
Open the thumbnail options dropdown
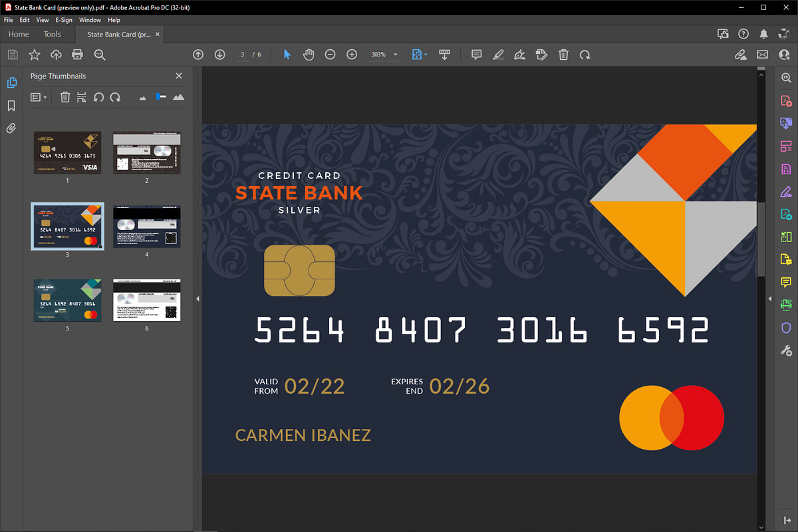point(39,97)
